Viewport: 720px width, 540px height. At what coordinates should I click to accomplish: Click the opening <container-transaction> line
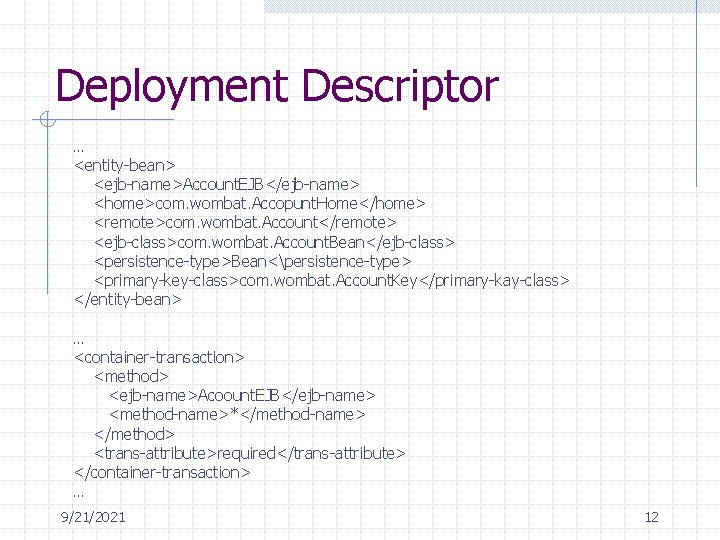click(x=159, y=357)
